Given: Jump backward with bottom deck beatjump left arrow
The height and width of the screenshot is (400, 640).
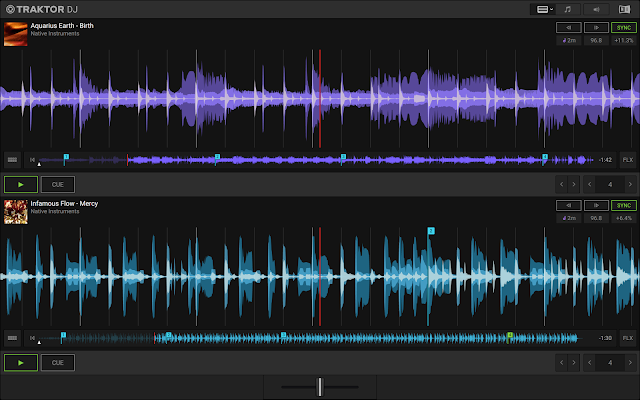Looking at the screenshot, I should point(562,362).
